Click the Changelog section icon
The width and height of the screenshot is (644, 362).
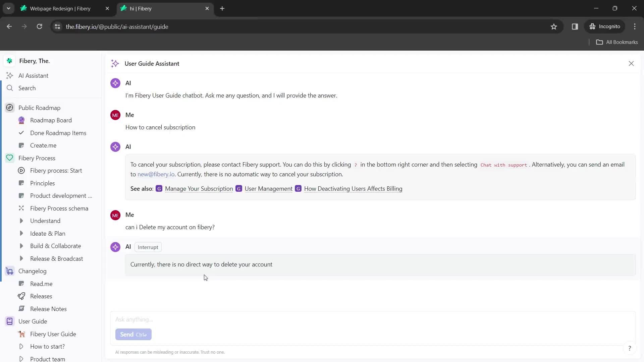click(10, 271)
